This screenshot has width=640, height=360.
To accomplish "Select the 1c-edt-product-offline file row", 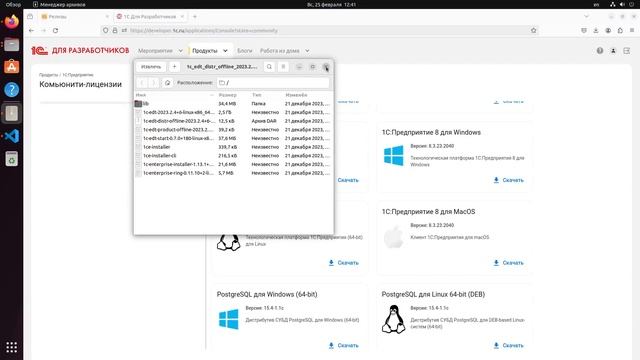I will tap(233, 130).
